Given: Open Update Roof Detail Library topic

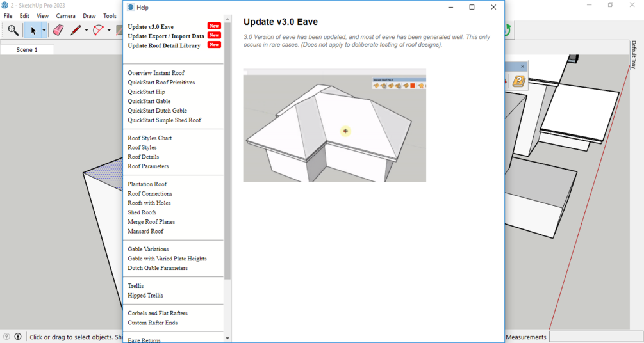Looking at the screenshot, I should pos(164,45).
